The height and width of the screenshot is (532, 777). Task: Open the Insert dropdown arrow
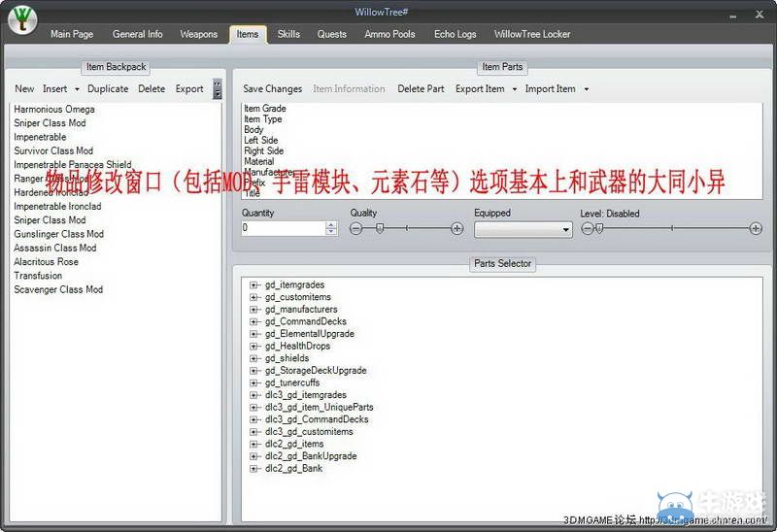(x=77, y=89)
